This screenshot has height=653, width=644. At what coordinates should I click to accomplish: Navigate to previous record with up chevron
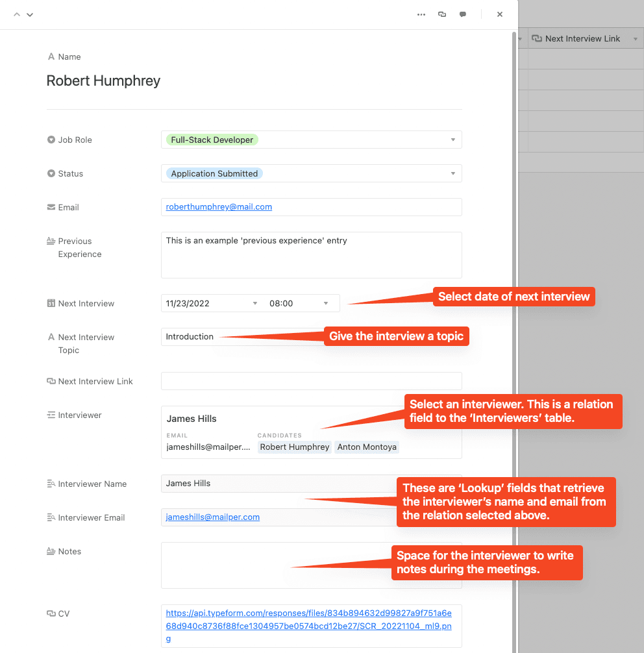(x=16, y=14)
